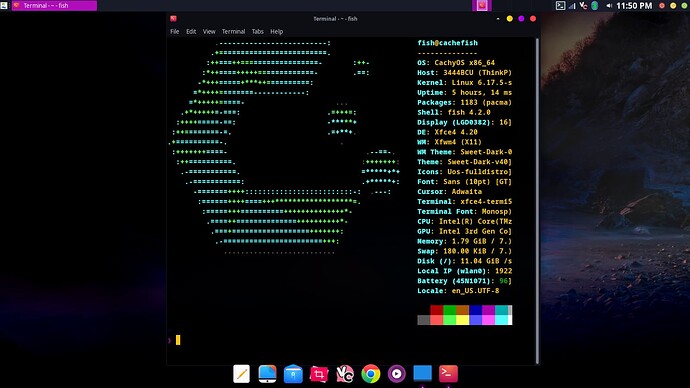This screenshot has width=690, height=388.
Task: Click the 'Local IP (wlan0)' line
Action: coord(465,271)
